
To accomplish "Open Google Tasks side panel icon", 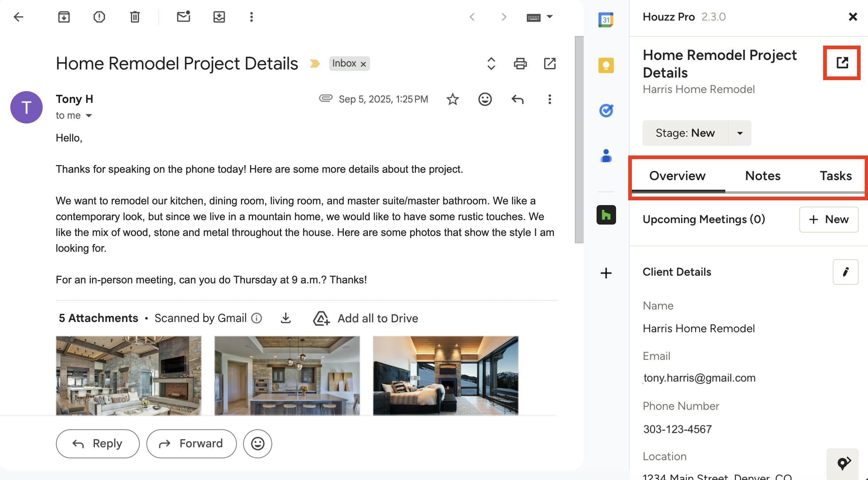I will 606,110.
